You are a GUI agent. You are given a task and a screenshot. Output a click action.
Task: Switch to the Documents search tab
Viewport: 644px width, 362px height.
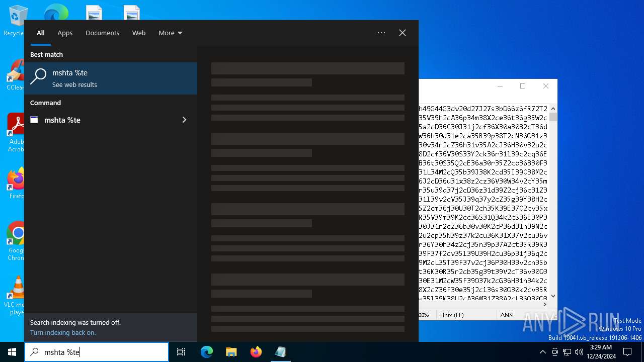click(102, 33)
